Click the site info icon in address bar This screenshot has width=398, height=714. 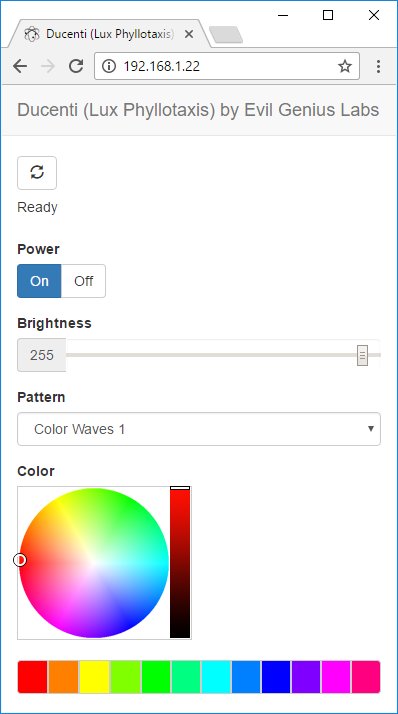(108, 66)
